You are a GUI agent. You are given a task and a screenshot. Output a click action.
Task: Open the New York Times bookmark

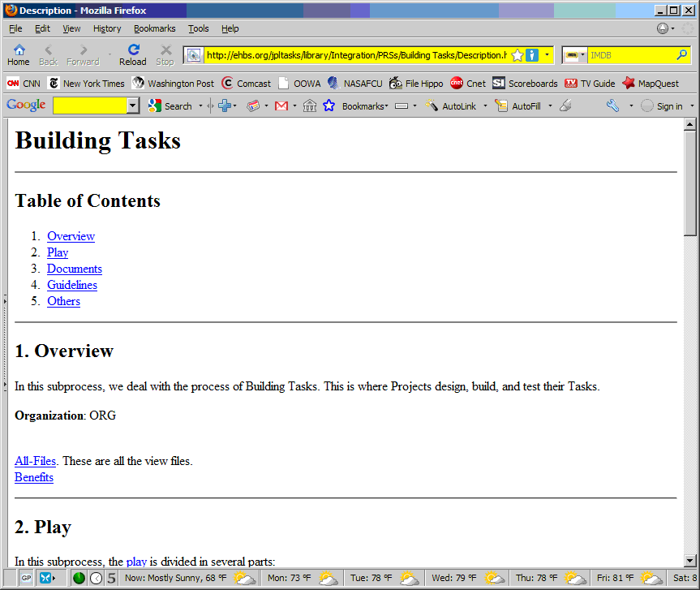tap(87, 84)
